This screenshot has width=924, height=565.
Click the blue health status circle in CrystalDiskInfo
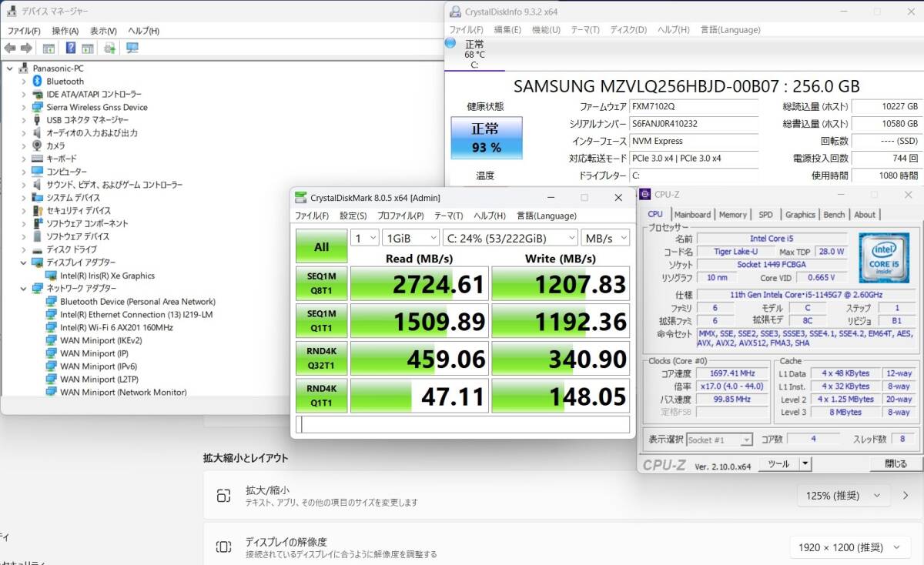pos(450,42)
